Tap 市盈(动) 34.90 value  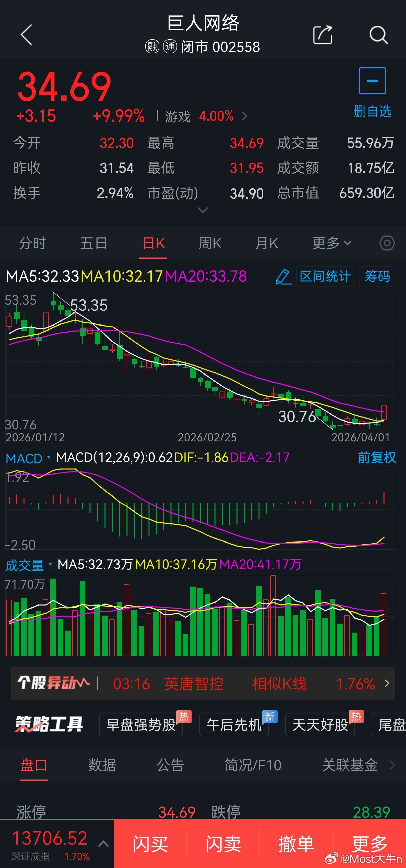tap(247, 194)
